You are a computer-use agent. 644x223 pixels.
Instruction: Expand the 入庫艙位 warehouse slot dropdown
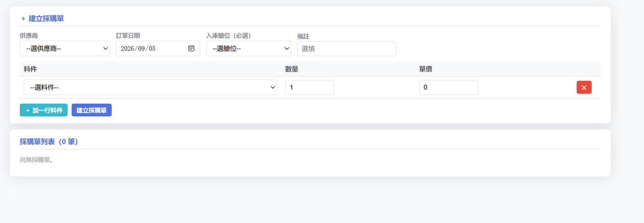coord(248,48)
